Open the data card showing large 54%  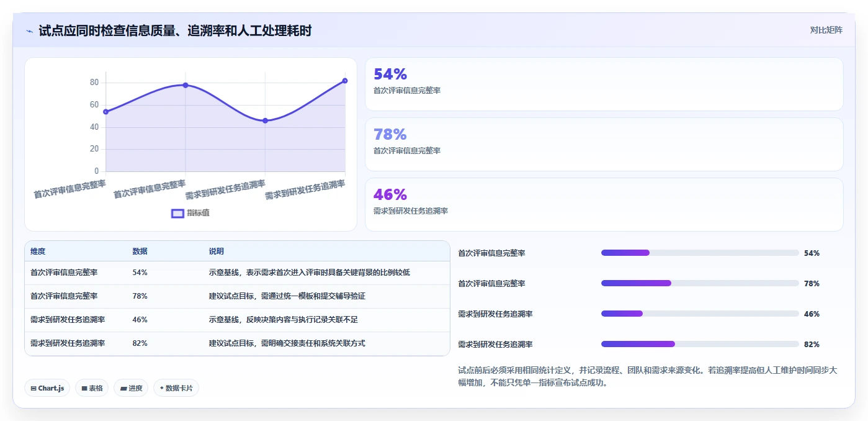click(x=604, y=84)
